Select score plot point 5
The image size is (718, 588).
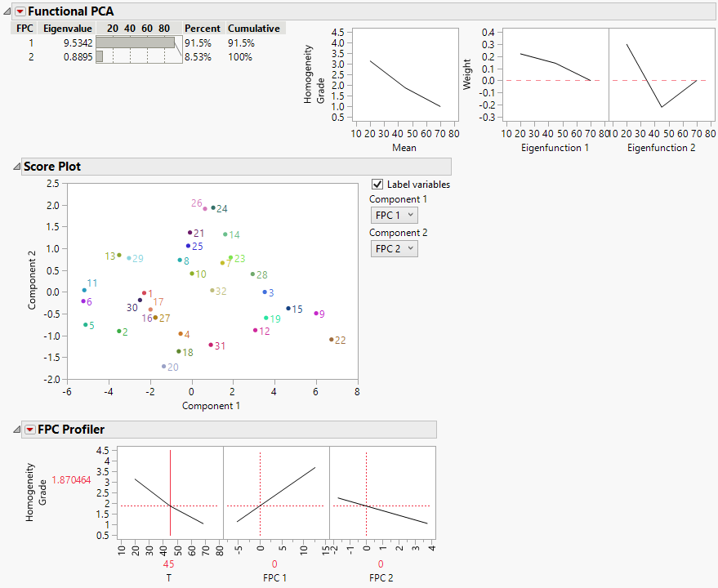(x=86, y=325)
